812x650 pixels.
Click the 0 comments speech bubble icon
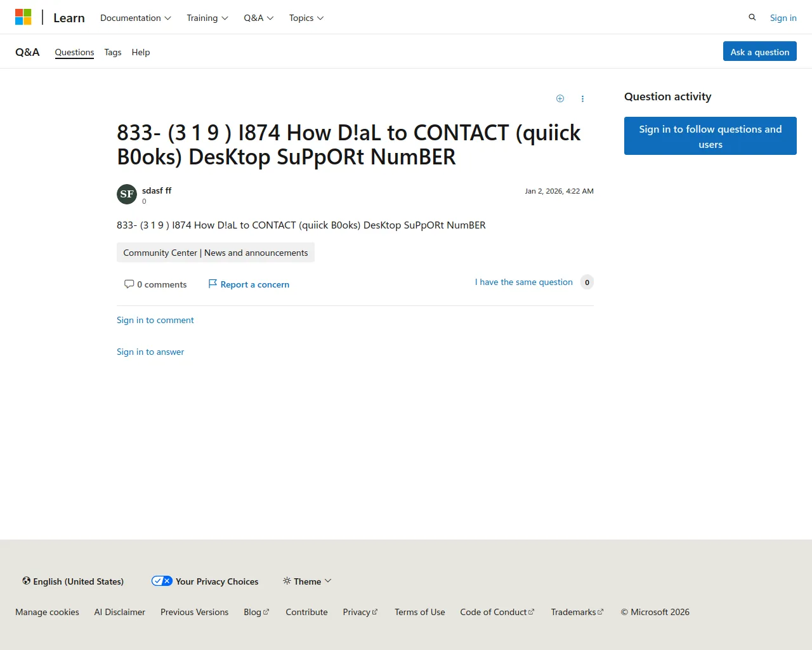tap(129, 284)
